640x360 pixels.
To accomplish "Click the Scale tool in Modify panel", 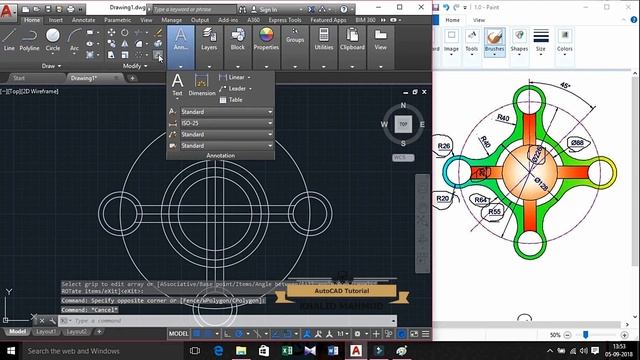I will (x=124, y=55).
